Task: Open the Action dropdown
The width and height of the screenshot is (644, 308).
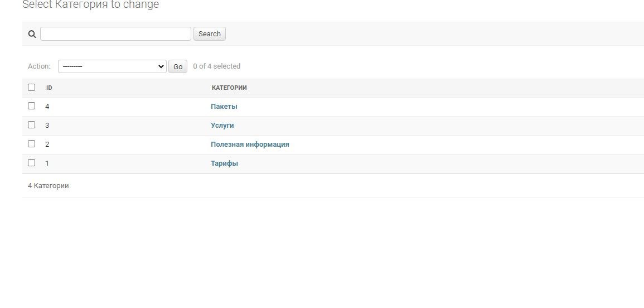Action: pos(112,66)
